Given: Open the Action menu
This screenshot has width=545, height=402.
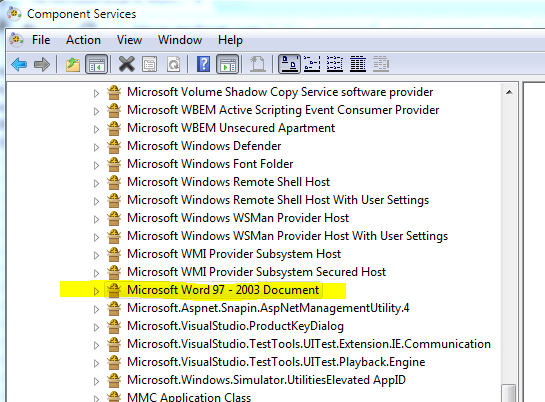Looking at the screenshot, I should [x=83, y=40].
